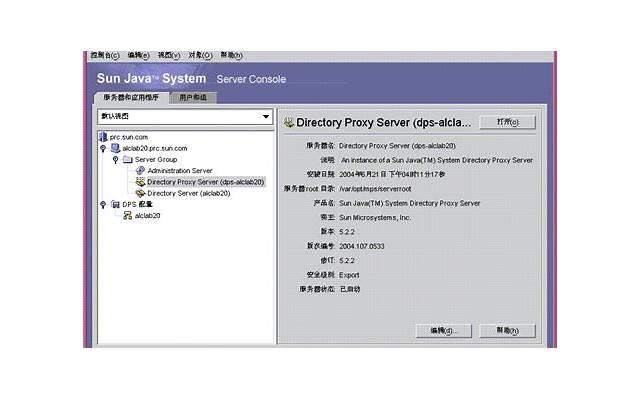The width and height of the screenshot is (640, 400).
Task: Open the 视图 menu in menu bar
Action: point(168,56)
